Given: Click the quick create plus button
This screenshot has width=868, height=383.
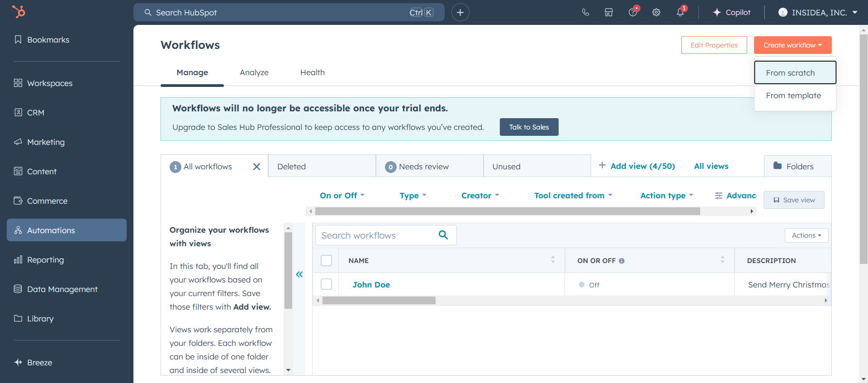Looking at the screenshot, I should [460, 12].
